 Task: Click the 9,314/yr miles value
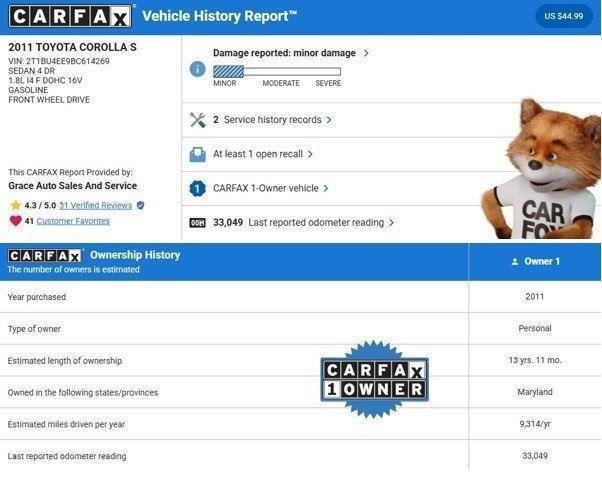click(x=535, y=424)
